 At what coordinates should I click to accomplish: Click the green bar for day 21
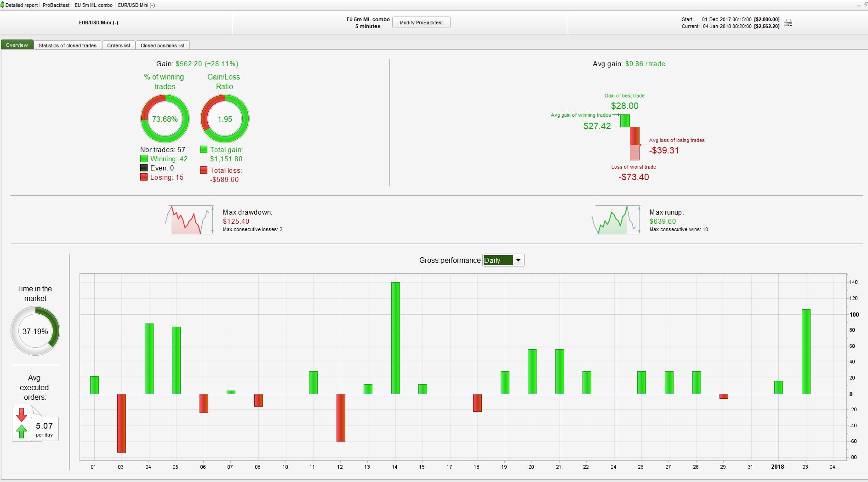tap(560, 371)
